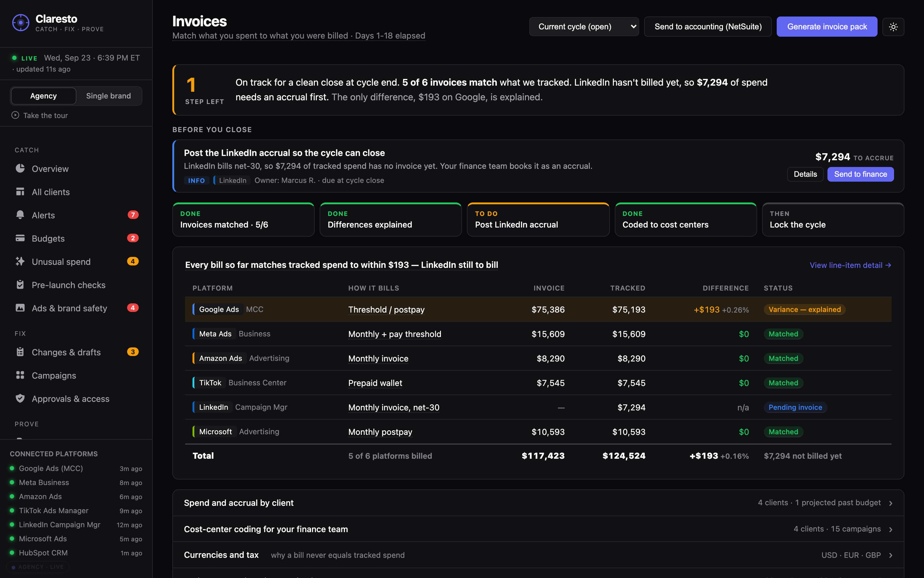Open Ads & brand safety image icon
This screenshot has height=578, width=924.
(x=20, y=308)
